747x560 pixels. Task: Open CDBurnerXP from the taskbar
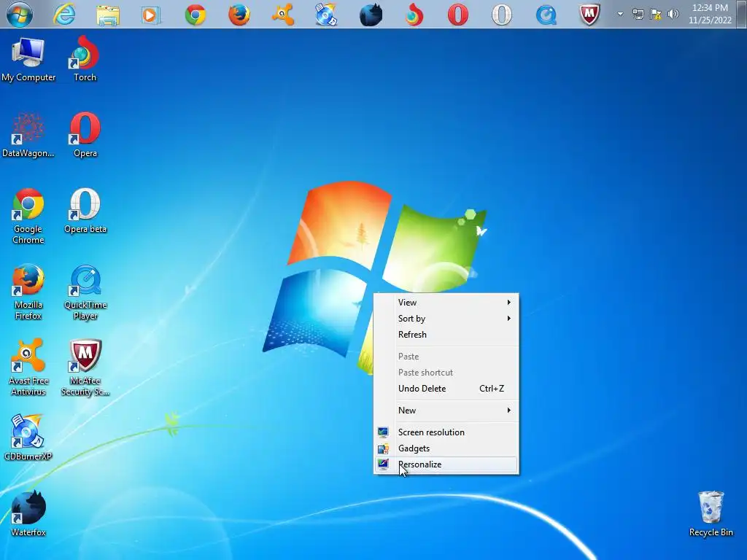(326, 15)
